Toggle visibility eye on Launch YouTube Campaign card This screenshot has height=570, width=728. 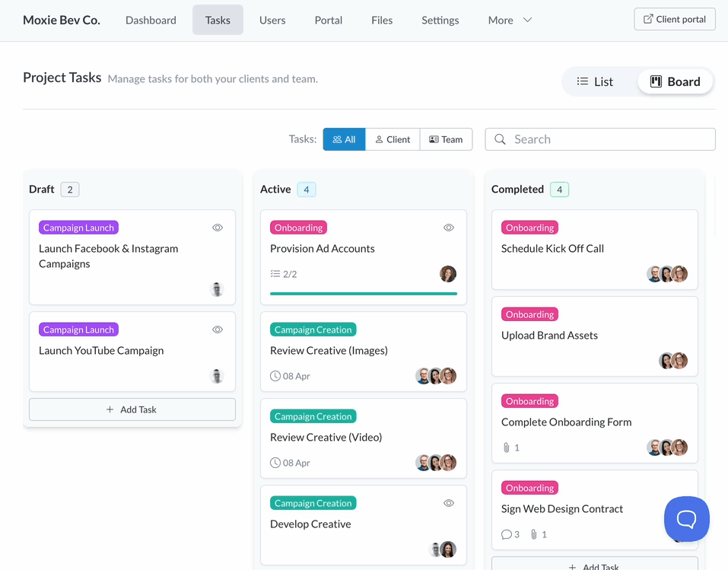point(218,330)
